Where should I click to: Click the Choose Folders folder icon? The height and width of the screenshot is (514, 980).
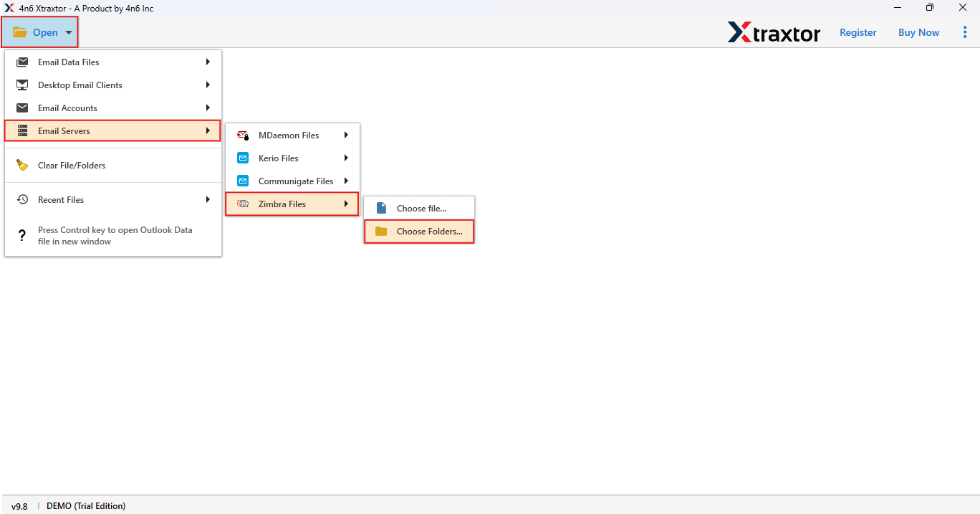380,231
